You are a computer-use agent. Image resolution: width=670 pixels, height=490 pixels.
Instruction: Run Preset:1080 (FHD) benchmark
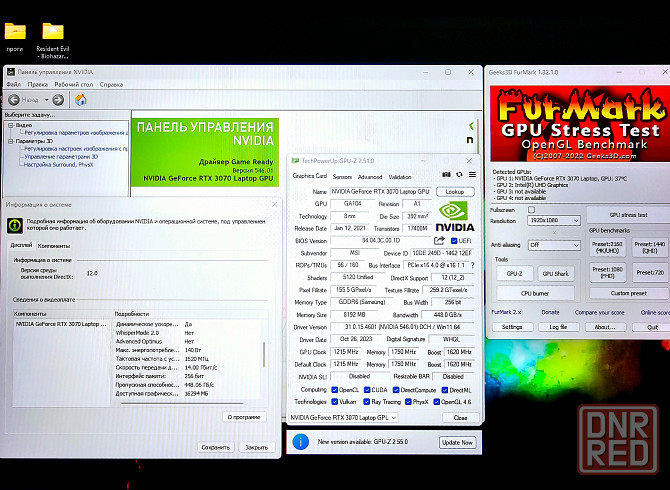tap(607, 273)
